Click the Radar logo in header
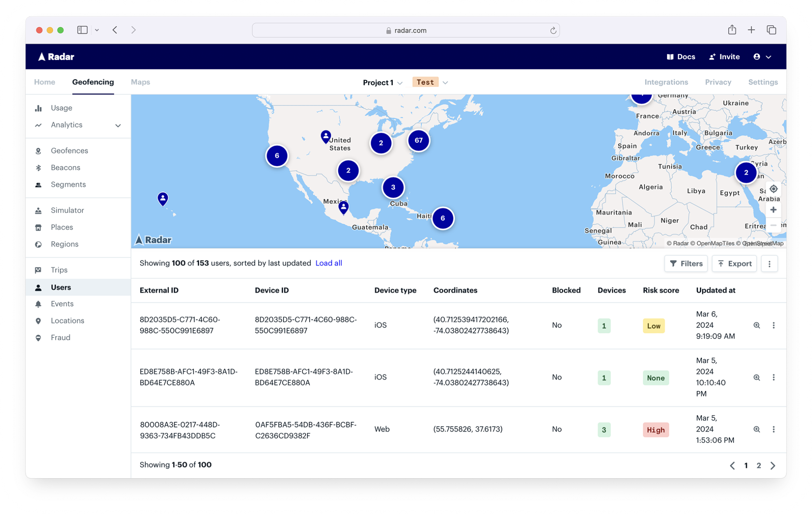Image resolution: width=812 pixels, height=514 pixels. click(x=56, y=57)
